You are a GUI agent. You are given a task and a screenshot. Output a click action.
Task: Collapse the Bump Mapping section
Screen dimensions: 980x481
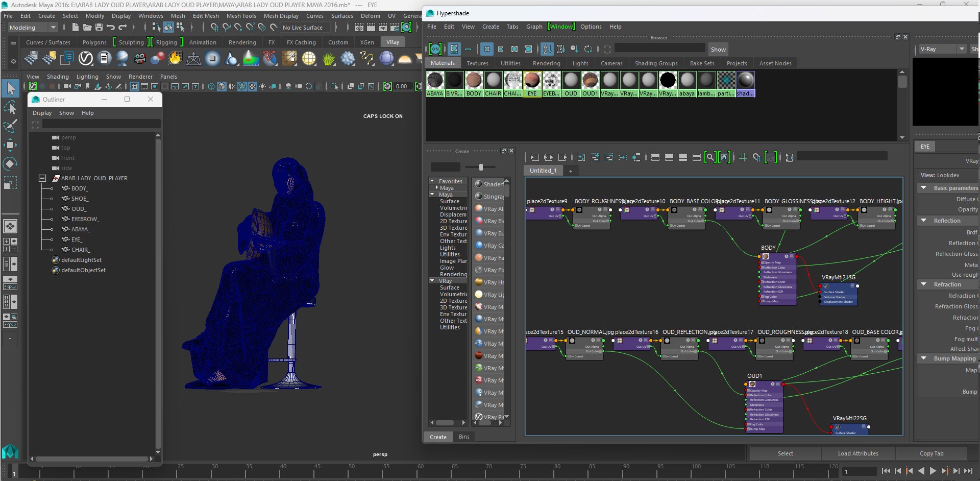tap(924, 358)
